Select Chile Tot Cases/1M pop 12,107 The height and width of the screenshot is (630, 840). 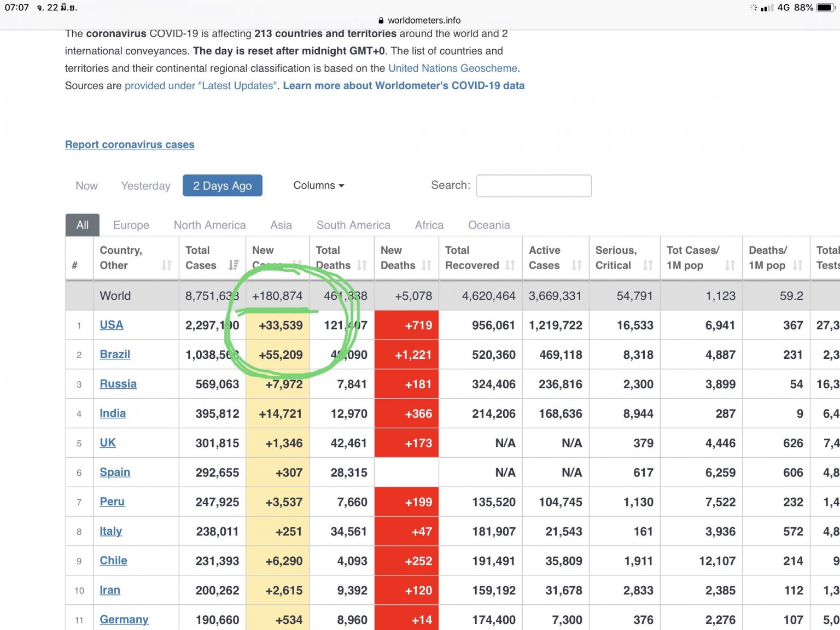click(701, 561)
